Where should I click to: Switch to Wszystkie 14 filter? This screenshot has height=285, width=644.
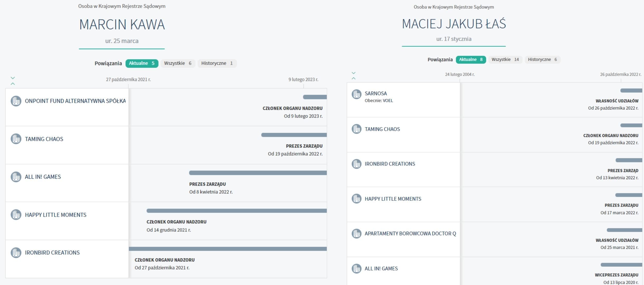(x=505, y=60)
